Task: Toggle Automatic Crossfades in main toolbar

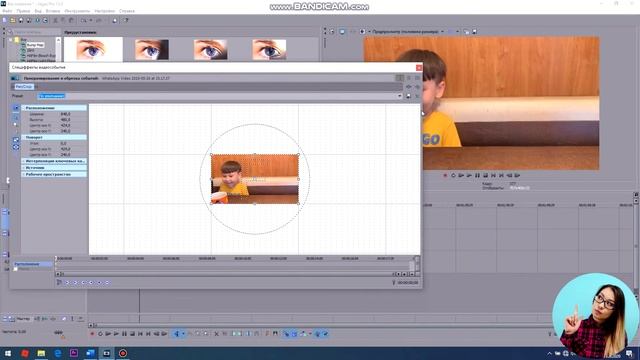Action: click(294, 334)
